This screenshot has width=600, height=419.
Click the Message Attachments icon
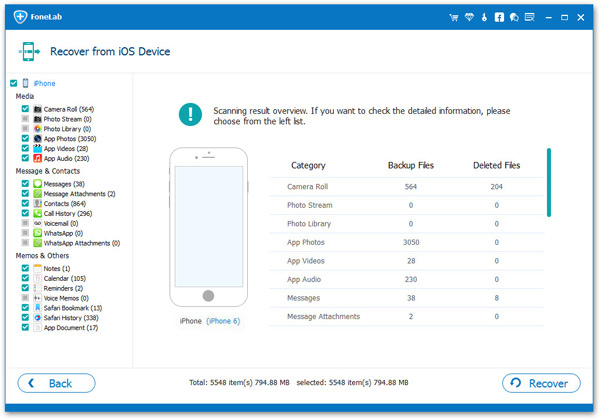point(38,194)
